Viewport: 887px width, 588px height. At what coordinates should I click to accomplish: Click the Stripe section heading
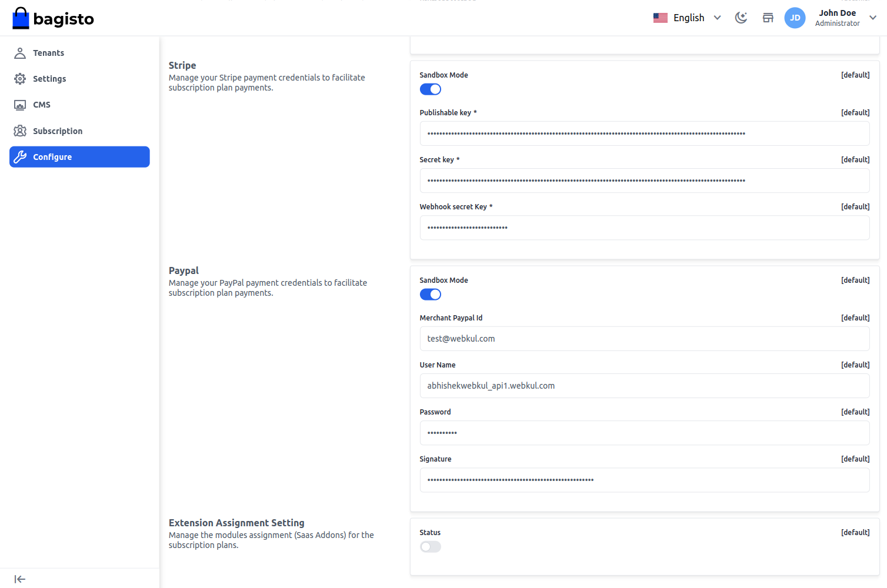182,65
